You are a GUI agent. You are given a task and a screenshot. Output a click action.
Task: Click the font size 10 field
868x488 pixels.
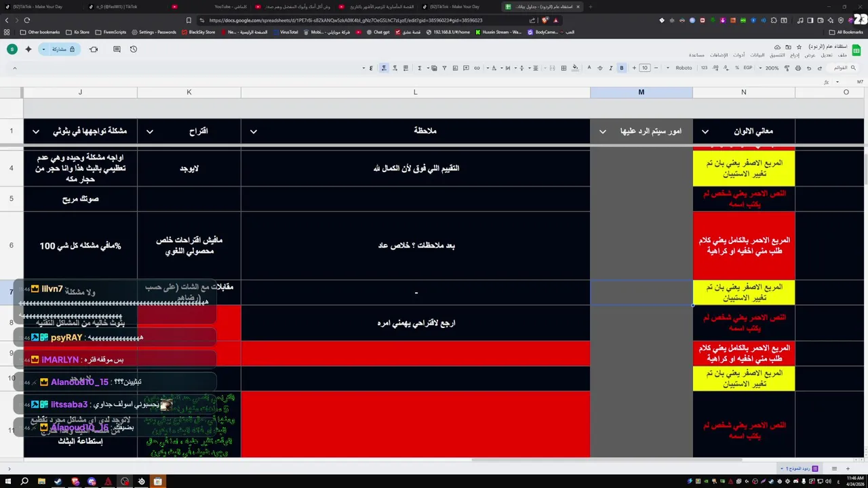coord(645,68)
